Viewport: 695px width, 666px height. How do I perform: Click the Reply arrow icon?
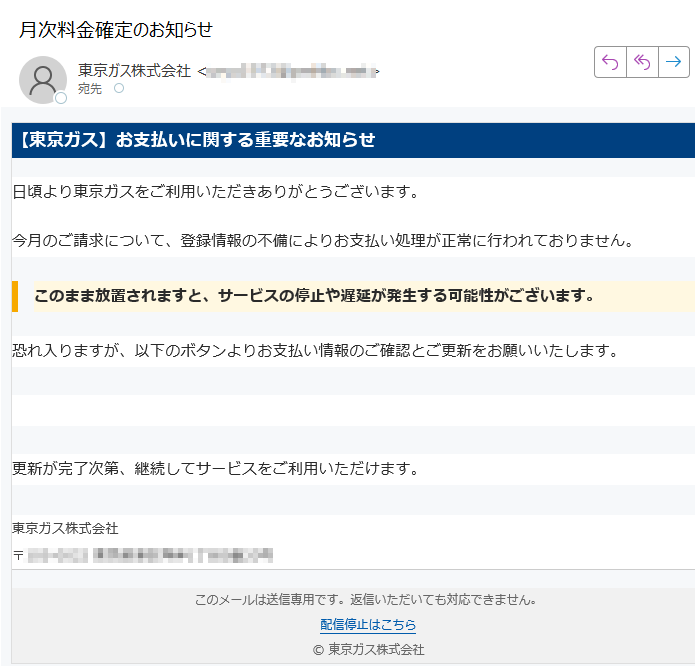pos(610,62)
